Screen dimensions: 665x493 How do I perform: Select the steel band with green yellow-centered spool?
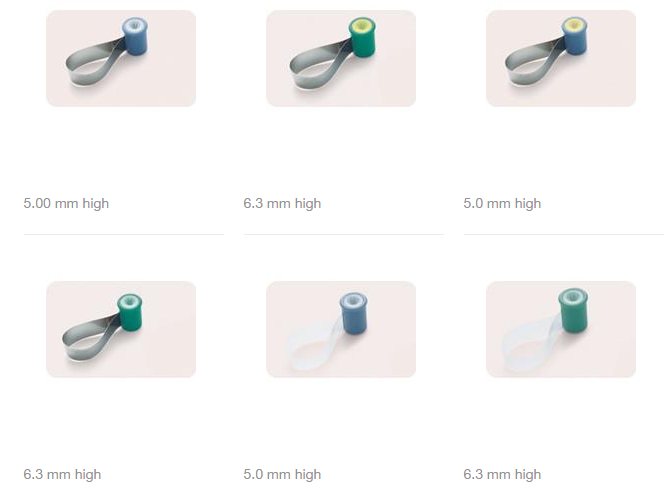(341, 59)
